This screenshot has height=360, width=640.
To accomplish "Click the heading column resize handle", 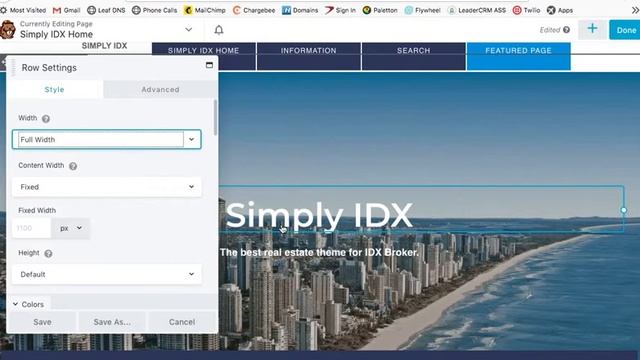I will (x=623, y=210).
